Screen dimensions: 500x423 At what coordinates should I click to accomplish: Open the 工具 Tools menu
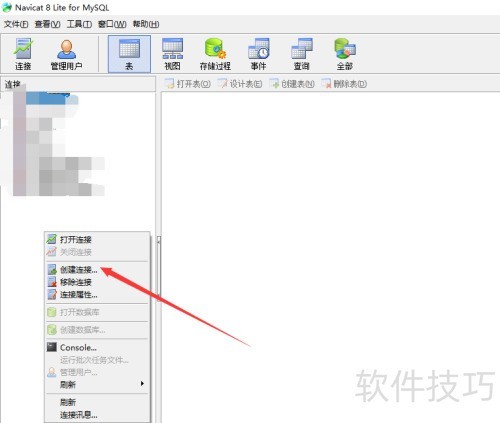(x=79, y=24)
